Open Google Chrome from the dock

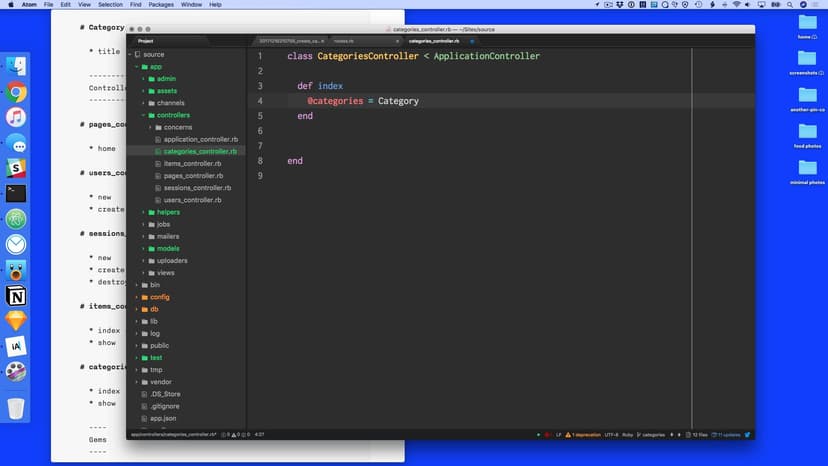(16, 93)
